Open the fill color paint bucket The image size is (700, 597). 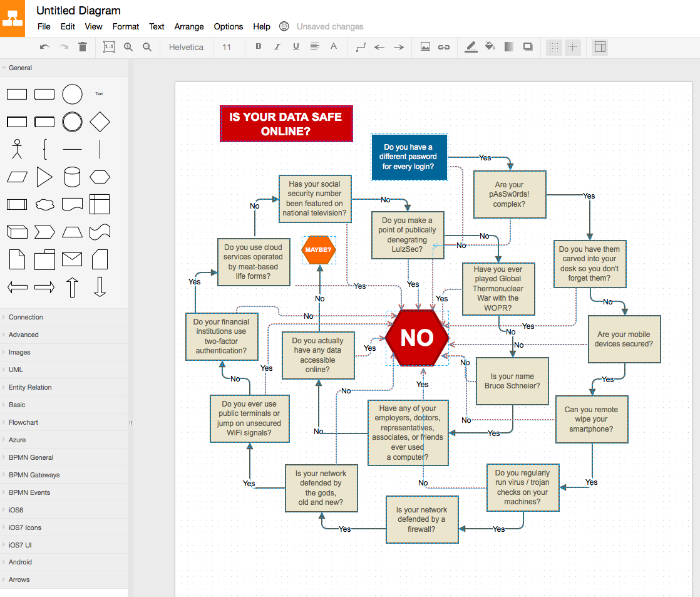(x=490, y=47)
